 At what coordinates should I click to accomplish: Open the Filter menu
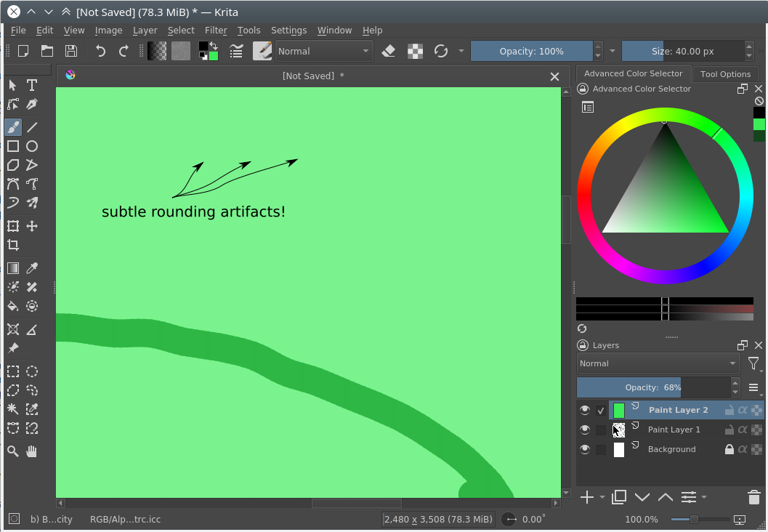pos(216,31)
